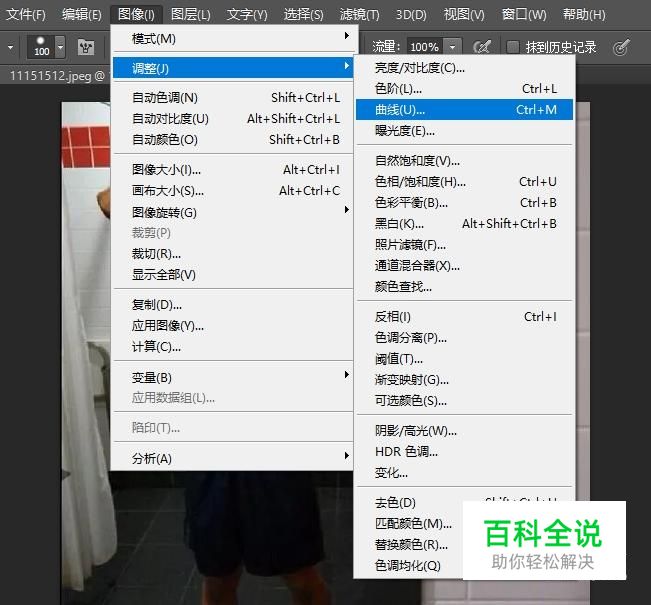The width and height of the screenshot is (651, 605).
Task: Choose 自动色调(N)
Action: (x=232, y=98)
